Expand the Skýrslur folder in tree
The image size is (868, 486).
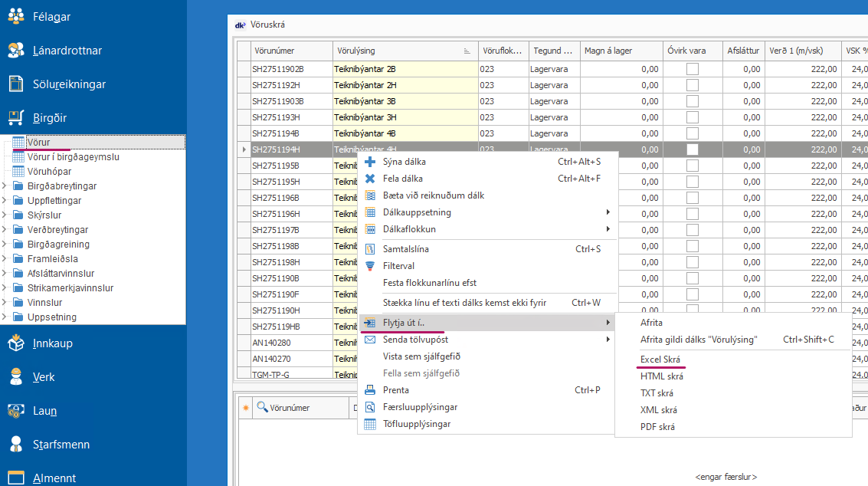5,215
